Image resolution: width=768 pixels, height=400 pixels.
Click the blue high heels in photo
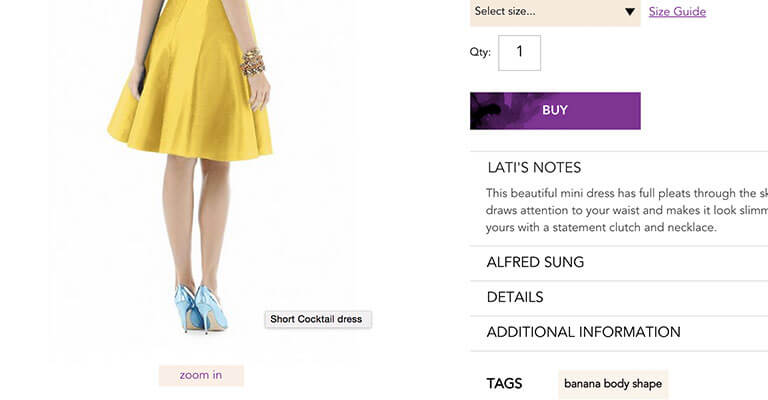click(x=200, y=307)
